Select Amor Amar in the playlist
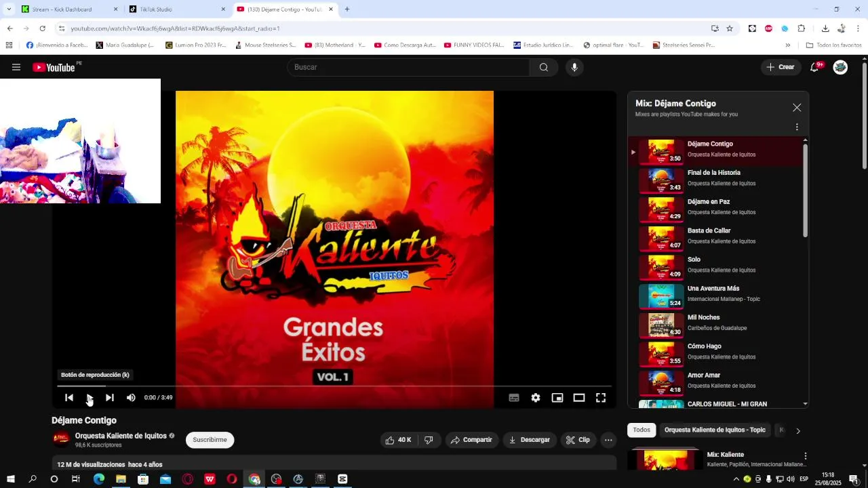 (x=716, y=383)
